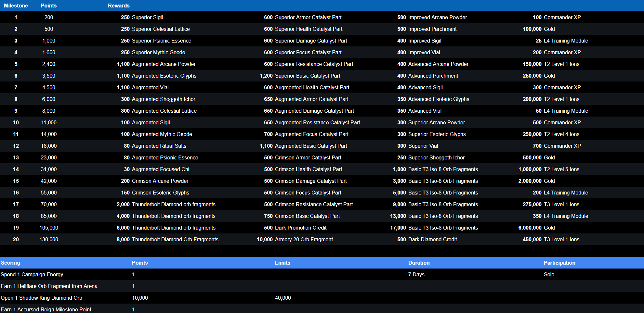
Task: Click the Milestone column header
Action: 16,6
